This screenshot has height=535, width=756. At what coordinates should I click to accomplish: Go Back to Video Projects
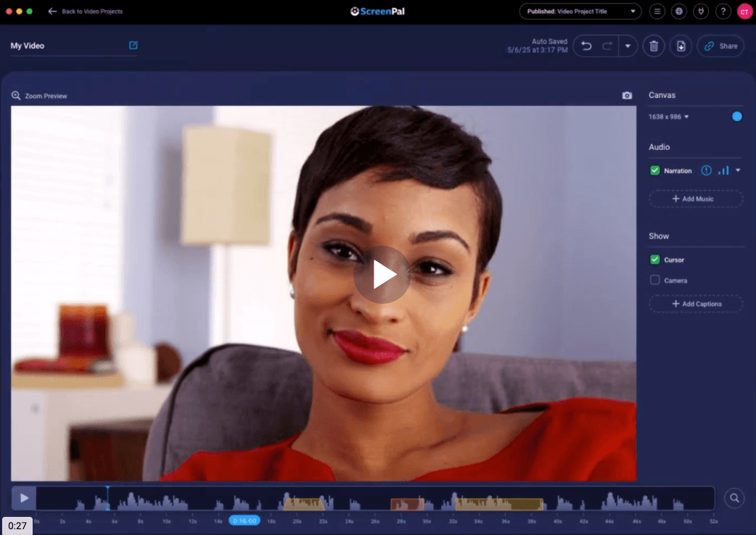[85, 12]
